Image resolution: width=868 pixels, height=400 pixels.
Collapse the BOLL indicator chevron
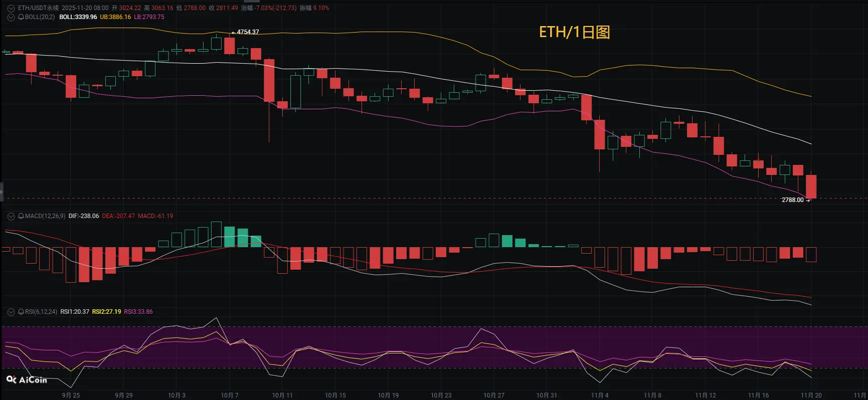(11, 17)
